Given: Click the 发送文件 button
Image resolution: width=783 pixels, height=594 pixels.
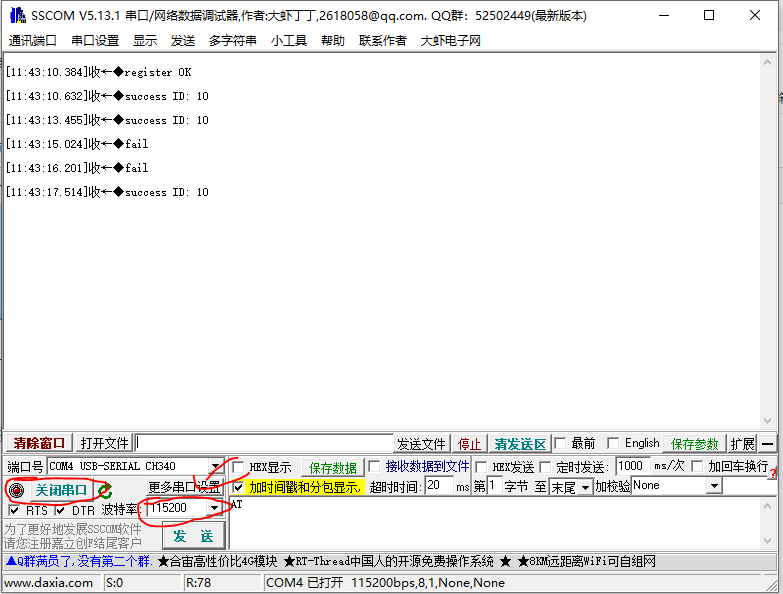Looking at the screenshot, I should pyautogui.click(x=421, y=444).
